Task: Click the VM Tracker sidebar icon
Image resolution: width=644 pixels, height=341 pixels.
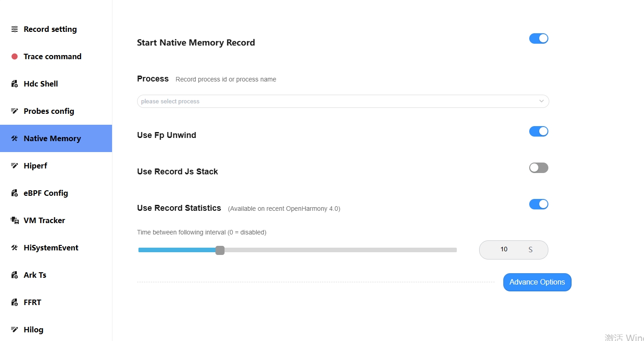Action: [x=15, y=220]
